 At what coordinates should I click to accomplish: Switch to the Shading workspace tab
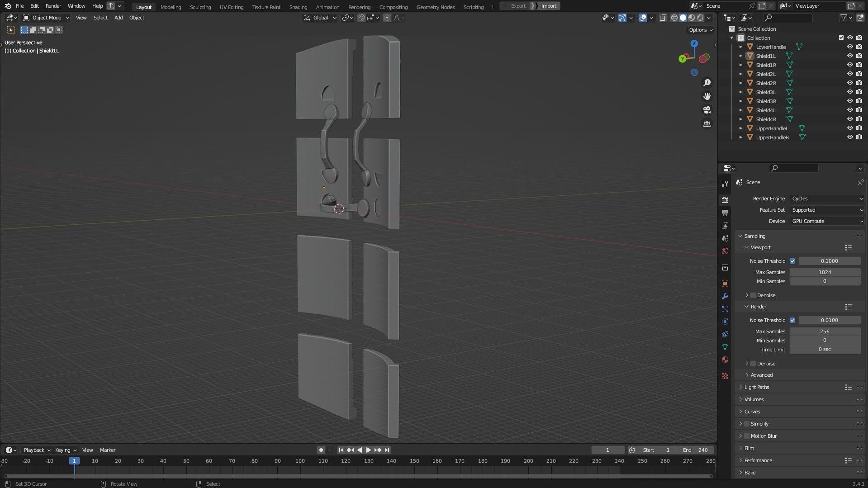click(298, 7)
